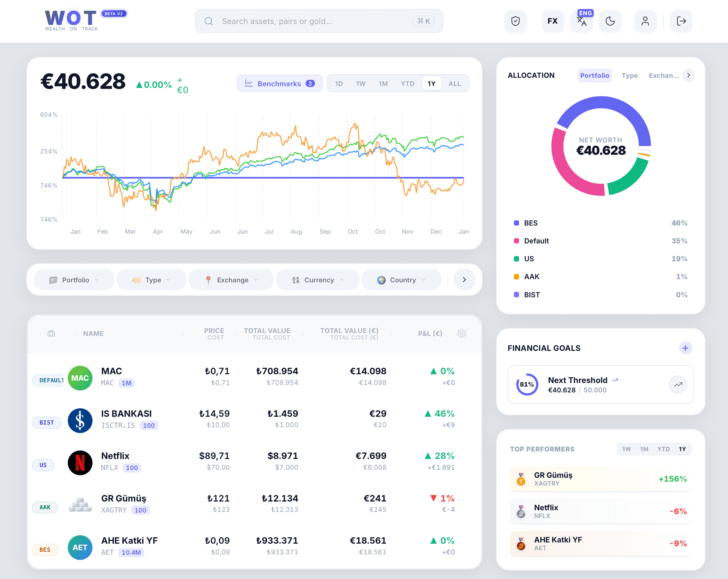Image resolution: width=728 pixels, height=579 pixels.
Task: Open the FX currency converter
Action: (x=552, y=21)
